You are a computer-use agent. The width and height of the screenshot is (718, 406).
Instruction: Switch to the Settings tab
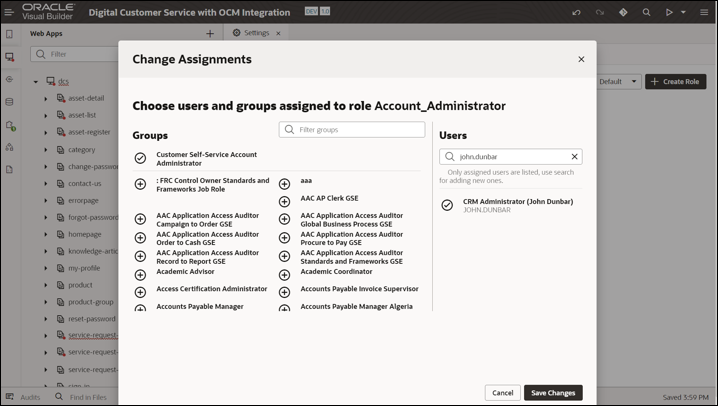click(256, 33)
